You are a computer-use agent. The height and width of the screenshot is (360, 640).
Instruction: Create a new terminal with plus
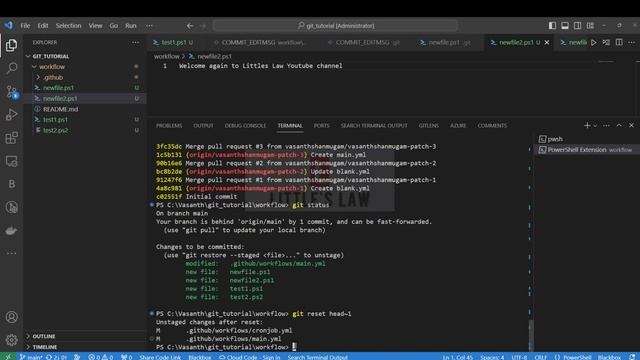[587, 125]
